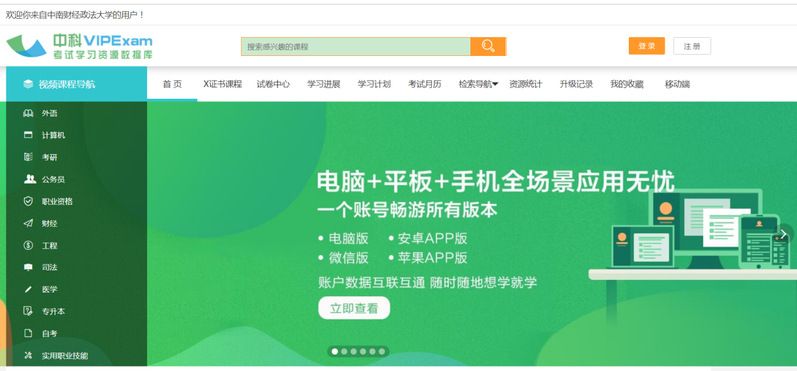The image size is (797, 371).
Task: Click the 视频课程导航 header
Action: [76, 84]
